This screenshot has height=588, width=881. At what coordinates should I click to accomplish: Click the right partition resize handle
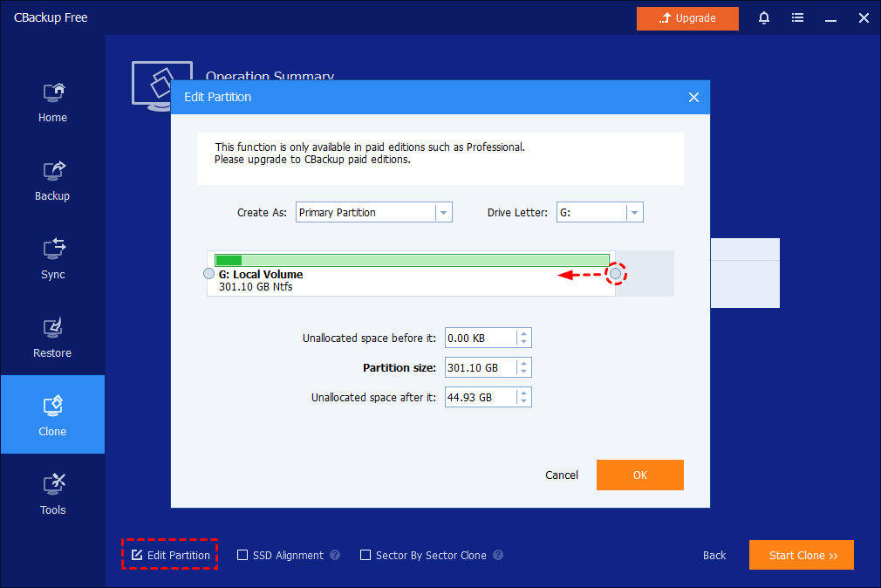[616, 274]
